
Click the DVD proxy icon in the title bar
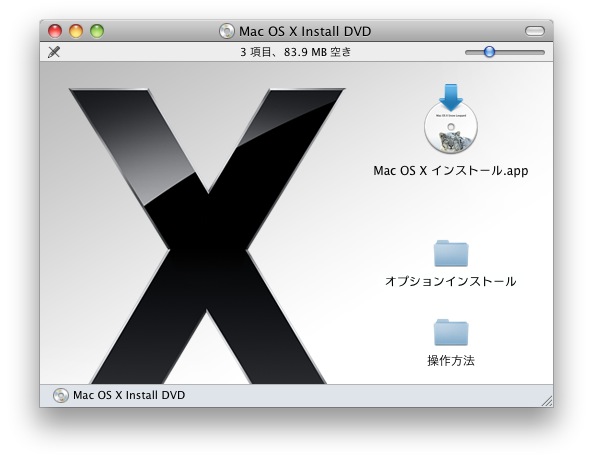coord(227,31)
